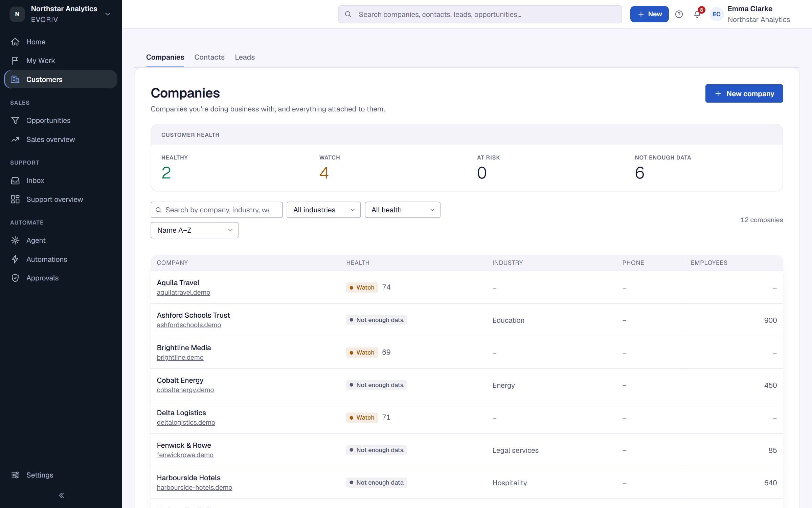The image size is (812, 508).
Task: Click the Healthy count 2
Action: pyautogui.click(x=166, y=173)
